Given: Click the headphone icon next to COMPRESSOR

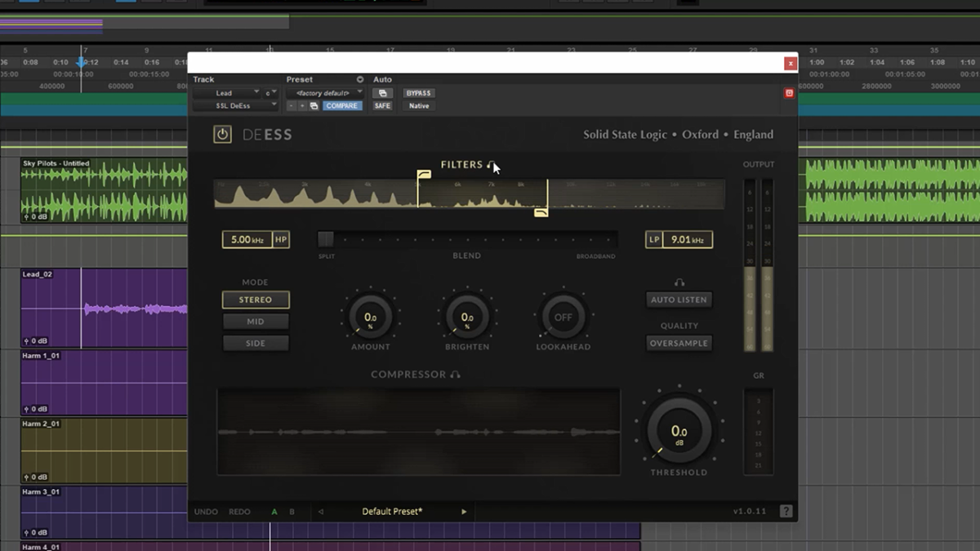Looking at the screenshot, I should click(456, 375).
